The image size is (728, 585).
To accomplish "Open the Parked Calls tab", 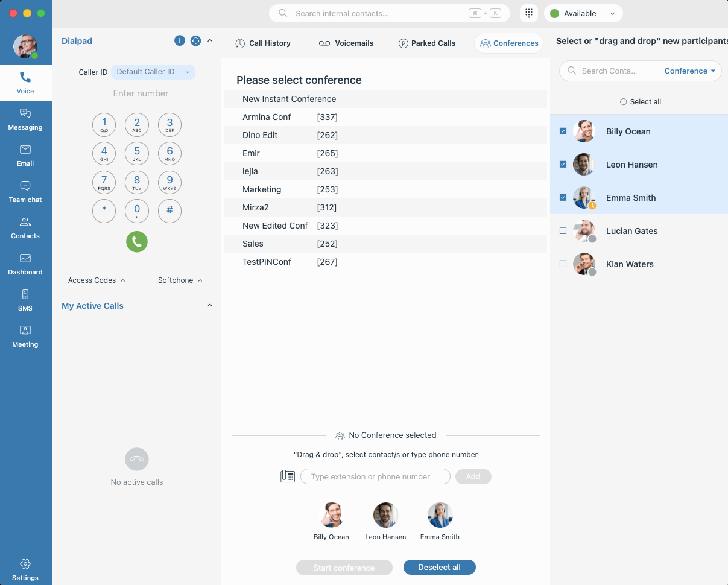I will coord(427,43).
